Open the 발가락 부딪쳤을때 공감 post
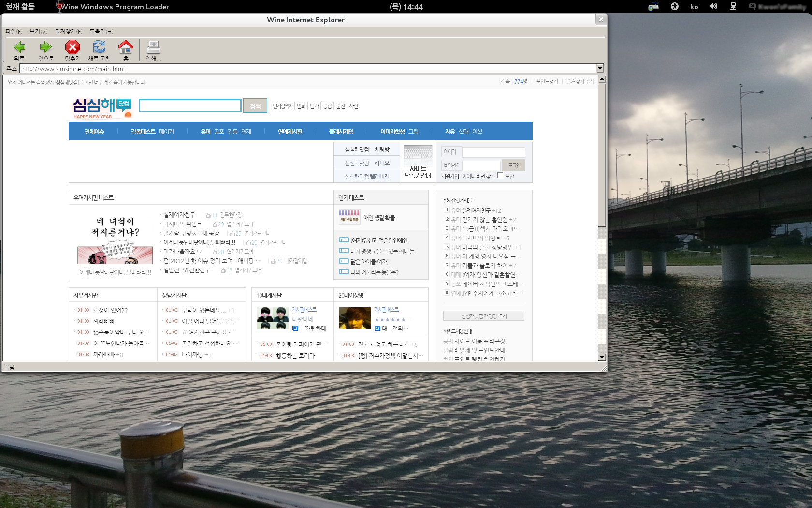812x508 pixels. [x=191, y=233]
